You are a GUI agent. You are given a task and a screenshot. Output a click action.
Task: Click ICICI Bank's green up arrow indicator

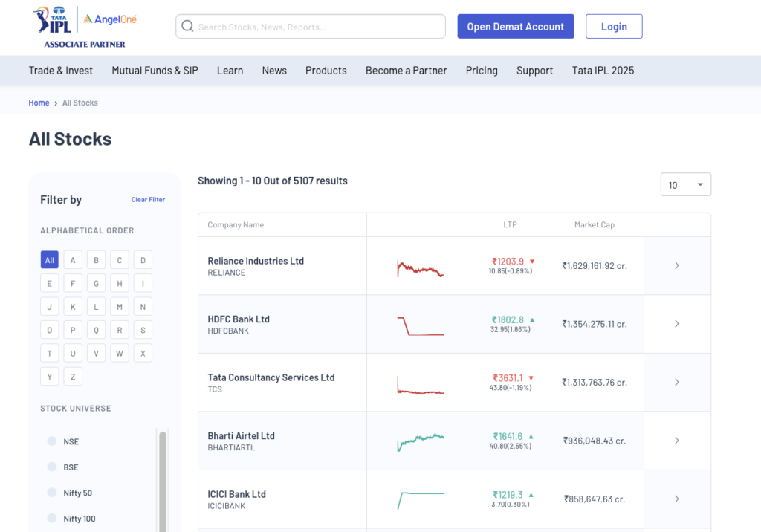click(531, 495)
